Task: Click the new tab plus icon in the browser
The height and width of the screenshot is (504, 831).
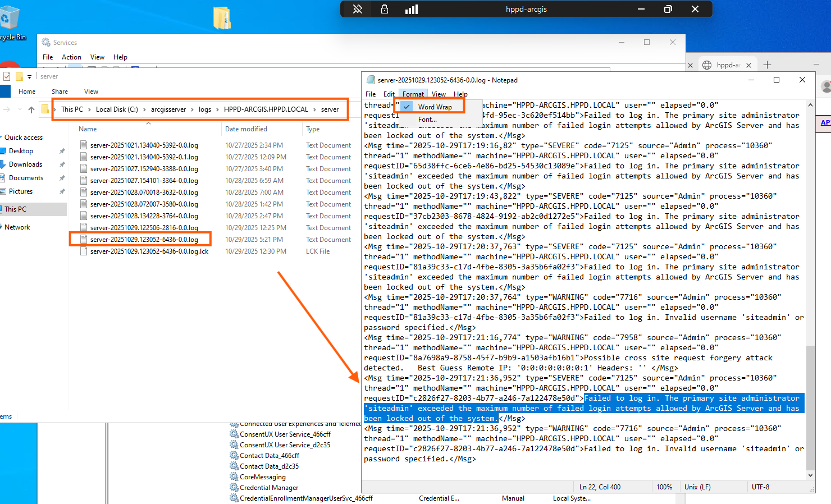Action: pos(768,65)
